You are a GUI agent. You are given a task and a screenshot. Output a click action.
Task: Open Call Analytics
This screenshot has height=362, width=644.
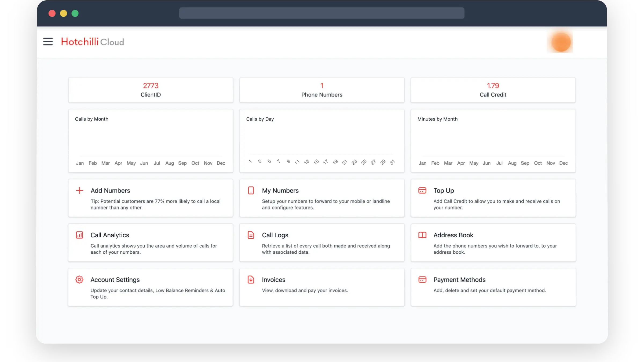click(151, 243)
